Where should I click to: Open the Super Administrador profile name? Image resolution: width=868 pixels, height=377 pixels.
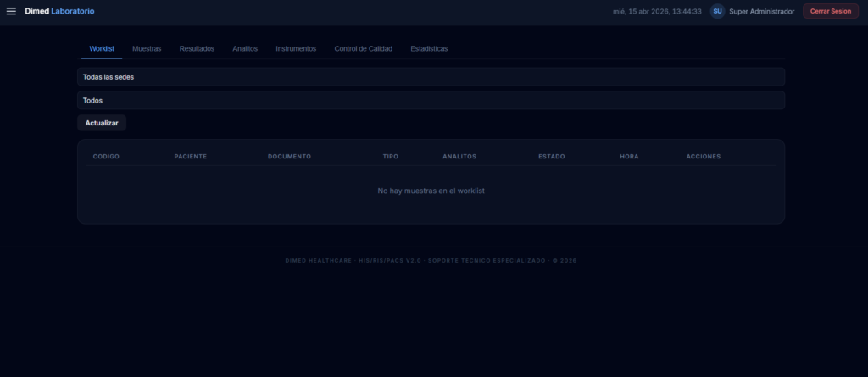tap(761, 11)
